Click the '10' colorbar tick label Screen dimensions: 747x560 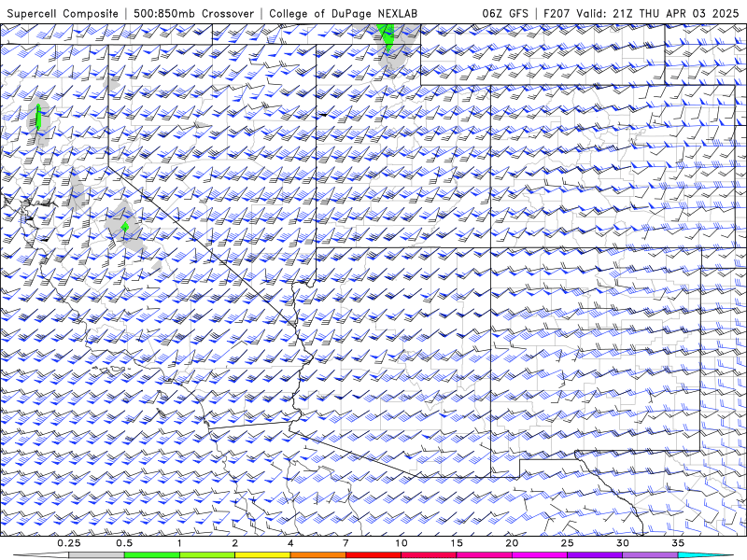[402, 543]
